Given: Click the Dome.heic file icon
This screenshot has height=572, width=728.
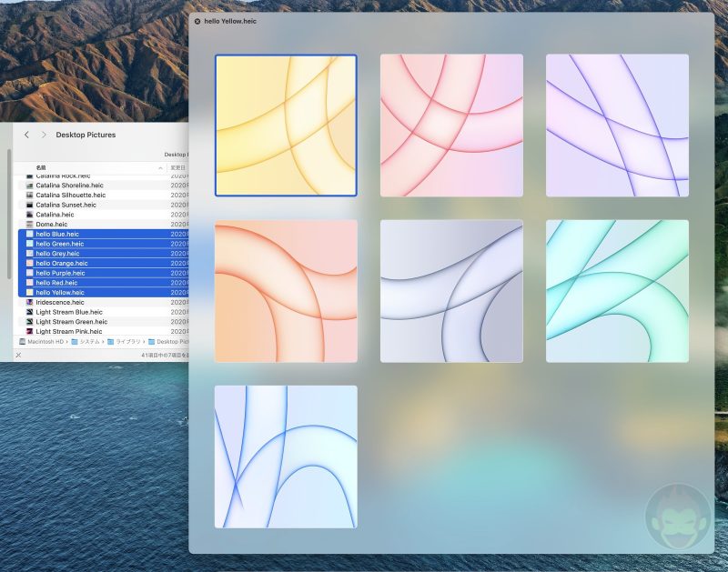Looking at the screenshot, I should 30,224.
